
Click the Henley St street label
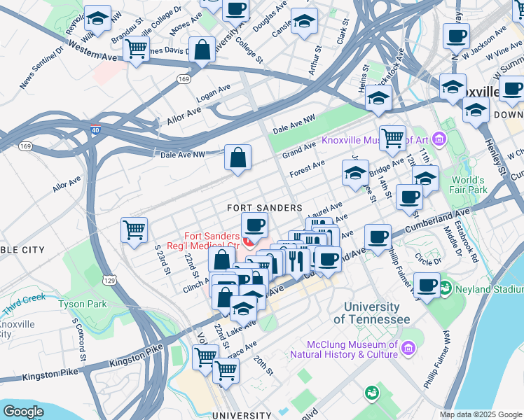point(495,157)
